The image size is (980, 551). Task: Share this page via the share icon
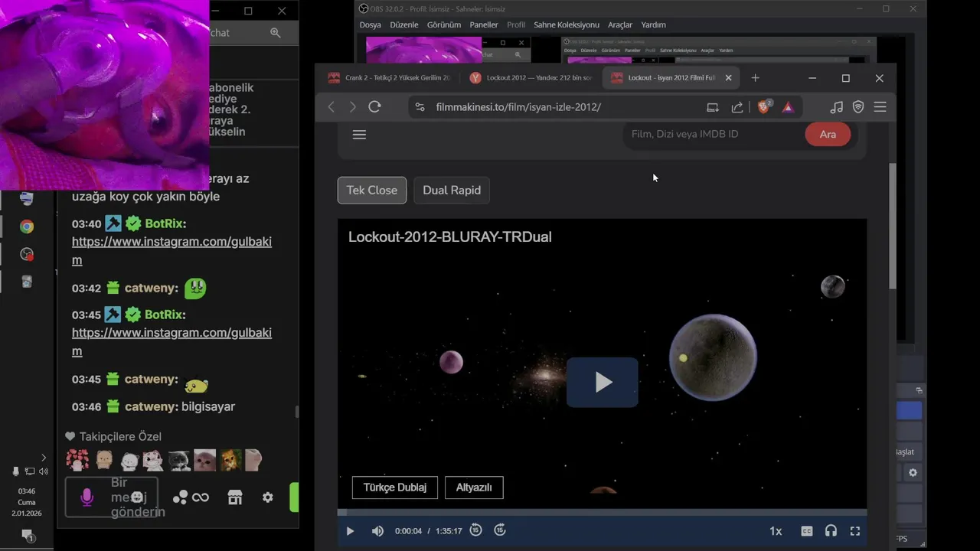click(737, 107)
